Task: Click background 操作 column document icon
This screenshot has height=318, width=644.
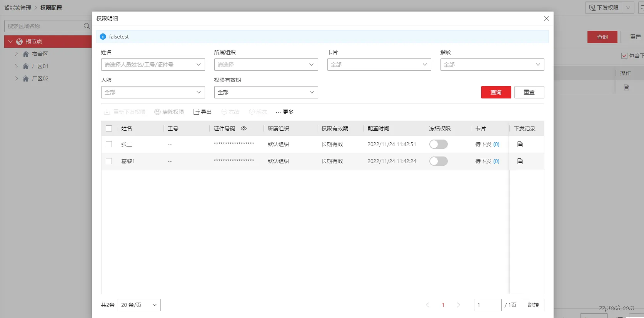Action: tap(626, 88)
